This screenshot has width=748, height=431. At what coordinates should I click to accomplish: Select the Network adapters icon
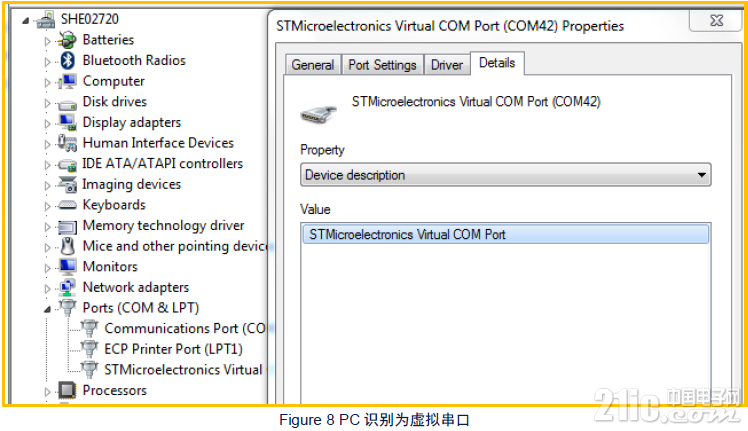pyautogui.click(x=67, y=287)
